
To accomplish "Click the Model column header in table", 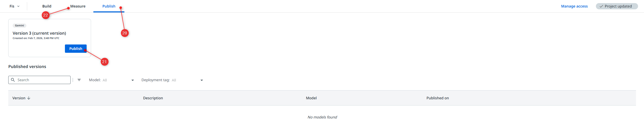I will 311,98.
